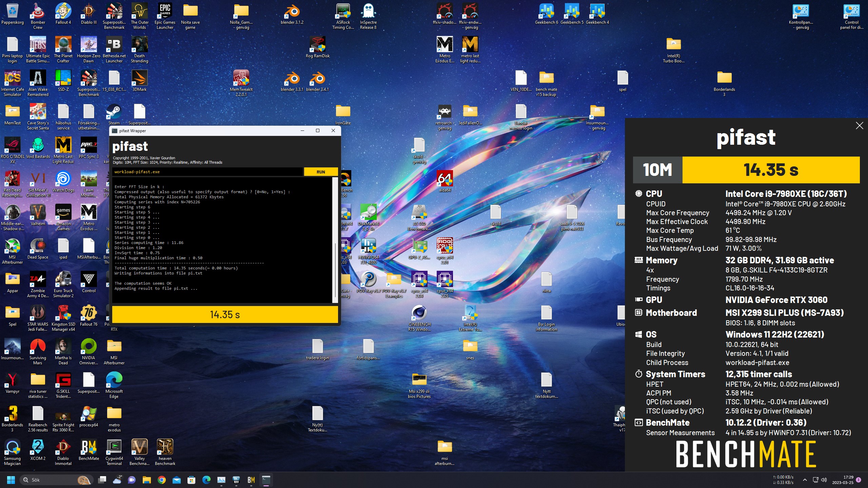Open the Microsoft Edge desktop shortcut
The height and width of the screenshot is (488, 868).
click(x=114, y=385)
